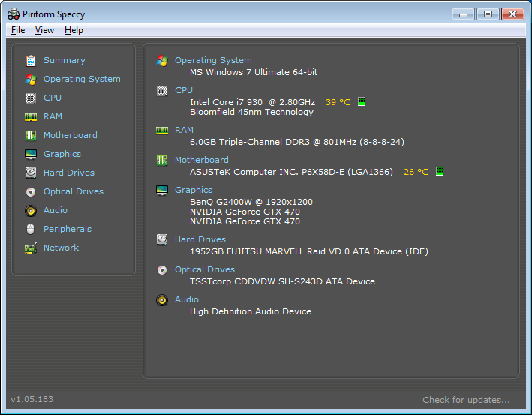Click the window resize grip in corner

click(x=521, y=404)
